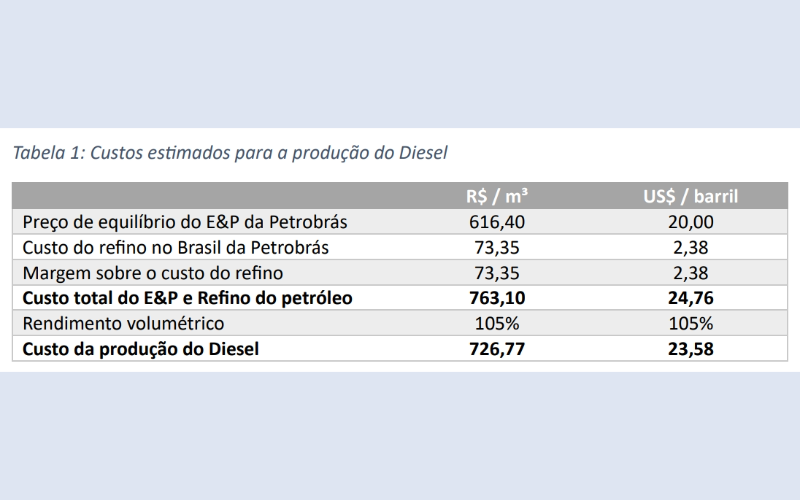Screen dimensions: 800x500
Task: Select the value 20,00
Action: (691, 222)
